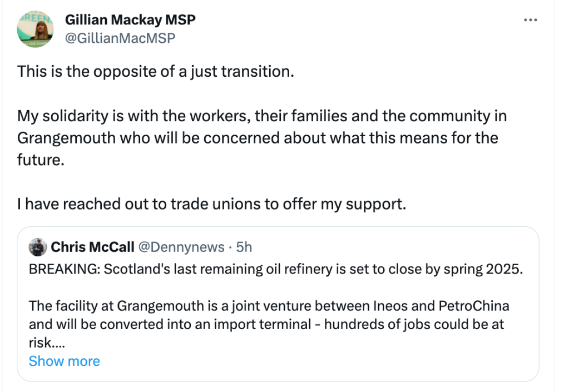Click the @GillianMacMSP handle

click(x=120, y=38)
